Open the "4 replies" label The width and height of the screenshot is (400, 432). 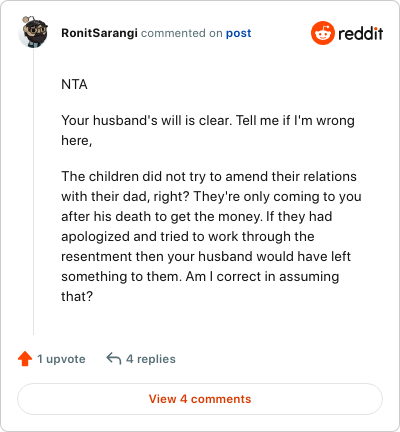pyautogui.click(x=151, y=359)
